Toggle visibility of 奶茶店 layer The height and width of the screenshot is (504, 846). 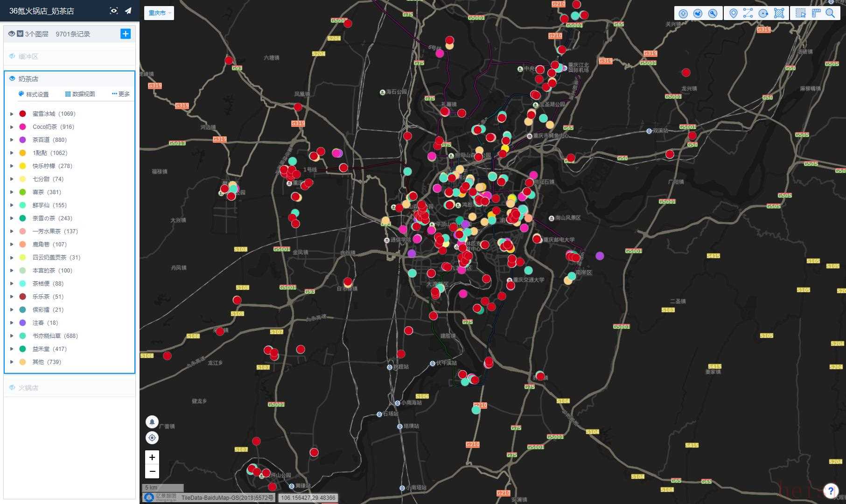(x=12, y=79)
